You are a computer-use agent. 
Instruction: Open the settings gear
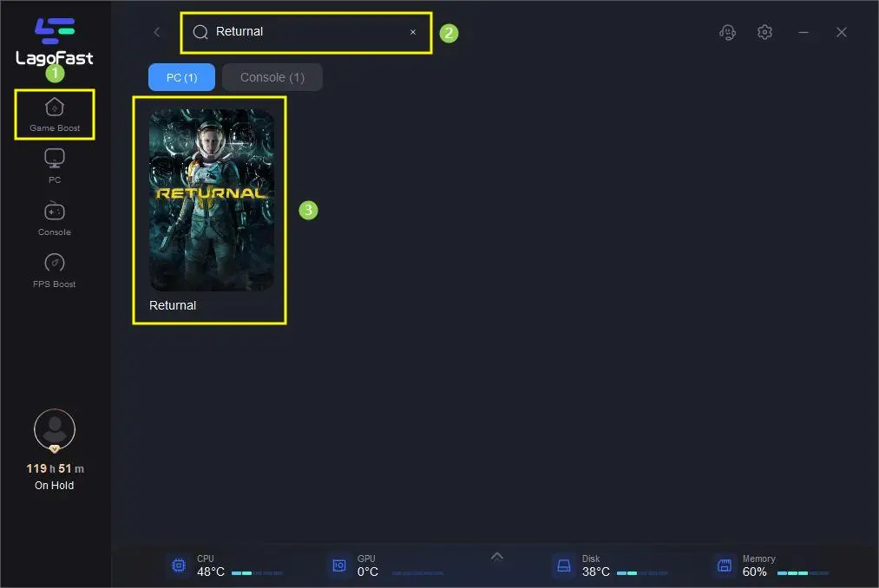pyautogui.click(x=764, y=32)
